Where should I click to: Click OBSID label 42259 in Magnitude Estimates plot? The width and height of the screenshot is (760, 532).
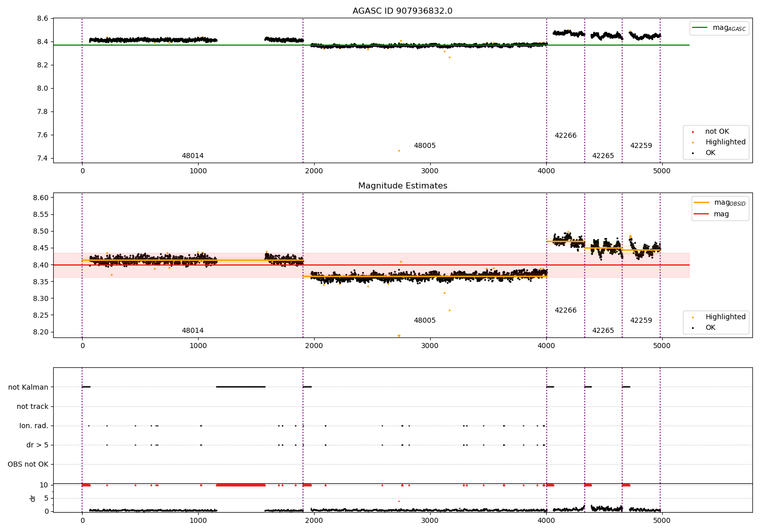(641, 321)
